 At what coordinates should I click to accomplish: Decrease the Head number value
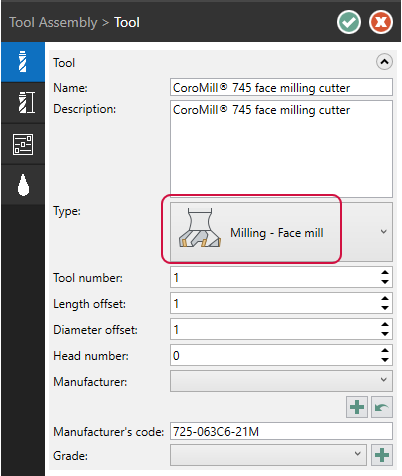tap(385, 360)
